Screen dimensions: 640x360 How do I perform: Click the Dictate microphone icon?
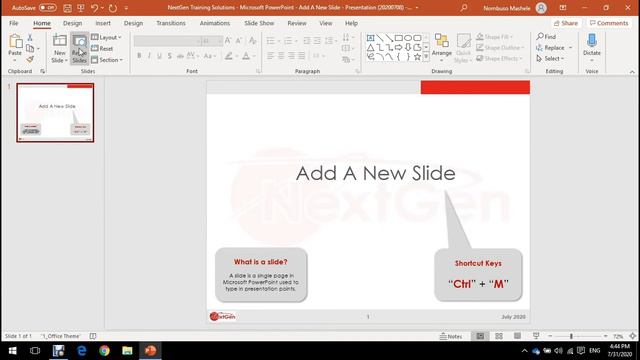[592, 41]
